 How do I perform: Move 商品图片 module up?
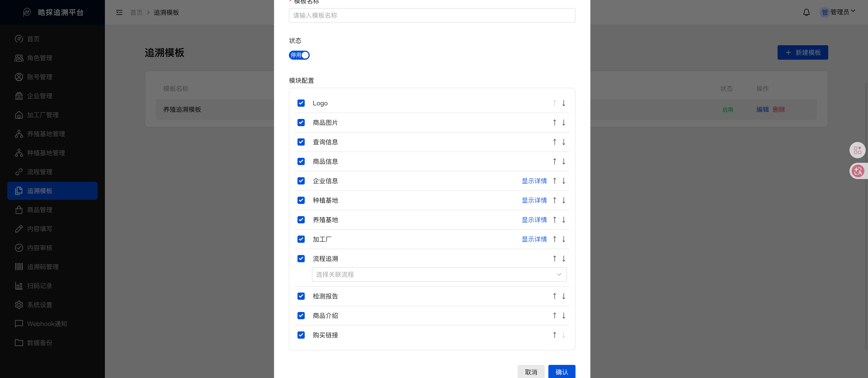[x=554, y=123]
